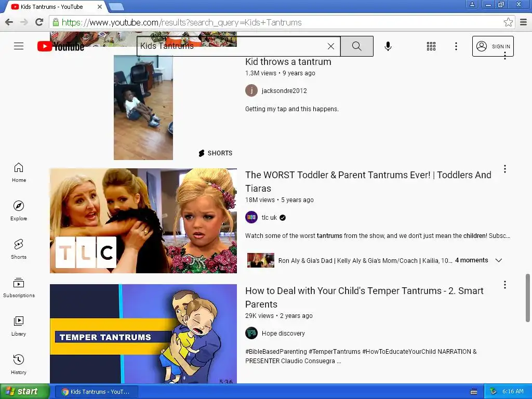532x399 pixels.
Task: Open Shorts in the left sidebar
Action: click(19, 249)
